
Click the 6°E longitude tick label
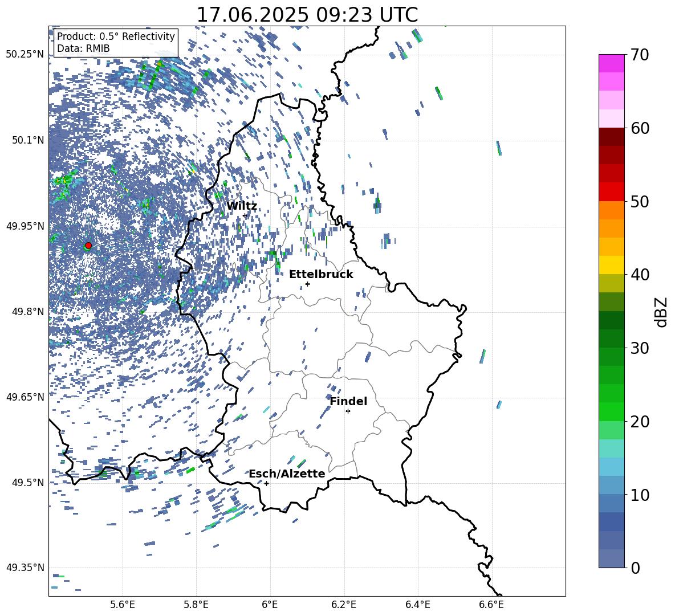click(270, 605)
